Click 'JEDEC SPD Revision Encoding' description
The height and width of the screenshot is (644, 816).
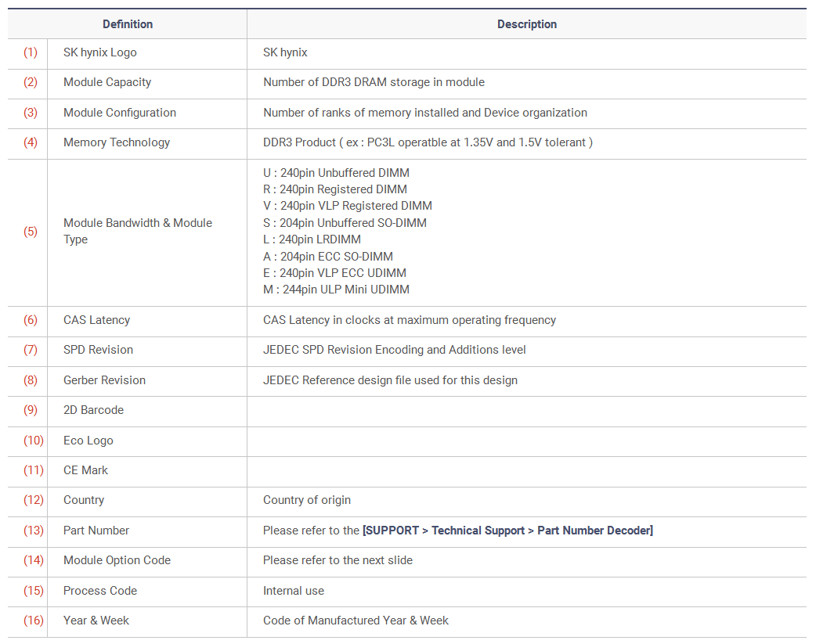395,350
